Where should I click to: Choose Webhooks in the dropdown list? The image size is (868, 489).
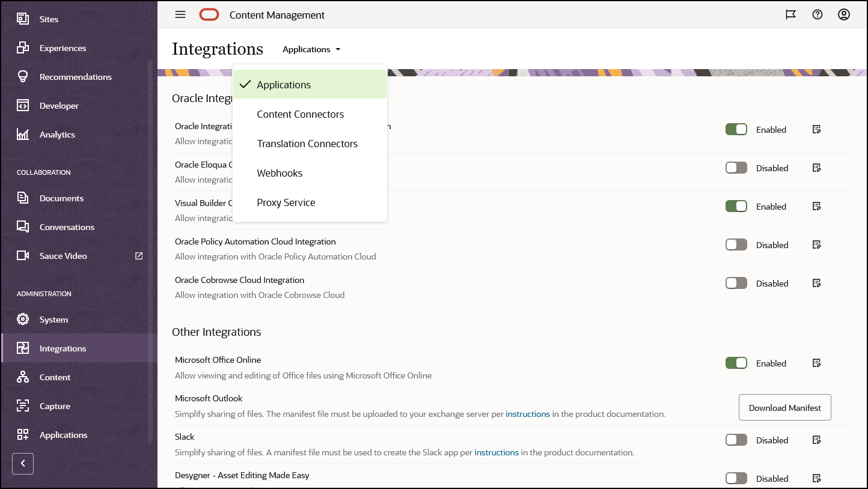click(280, 173)
